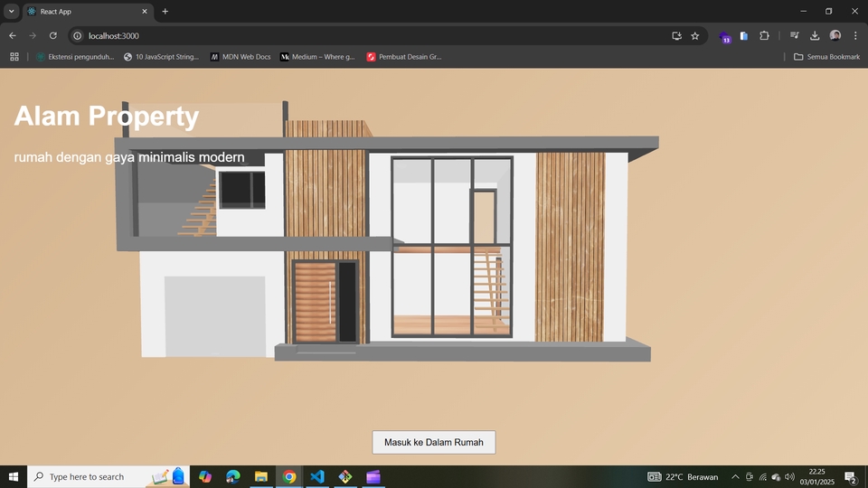Open Chrome profile avatar
Image resolution: width=868 pixels, height=488 pixels.
(x=835, y=35)
